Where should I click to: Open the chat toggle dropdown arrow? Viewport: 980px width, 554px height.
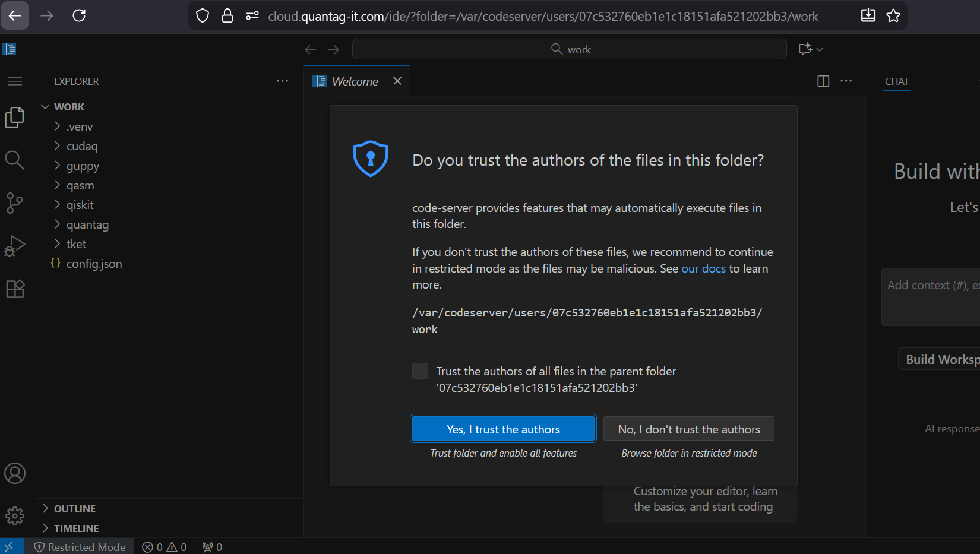pos(820,49)
